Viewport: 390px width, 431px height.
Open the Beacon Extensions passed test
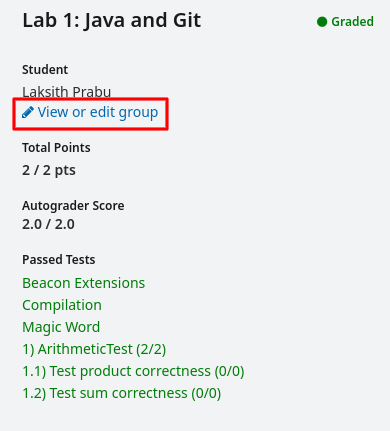(84, 283)
